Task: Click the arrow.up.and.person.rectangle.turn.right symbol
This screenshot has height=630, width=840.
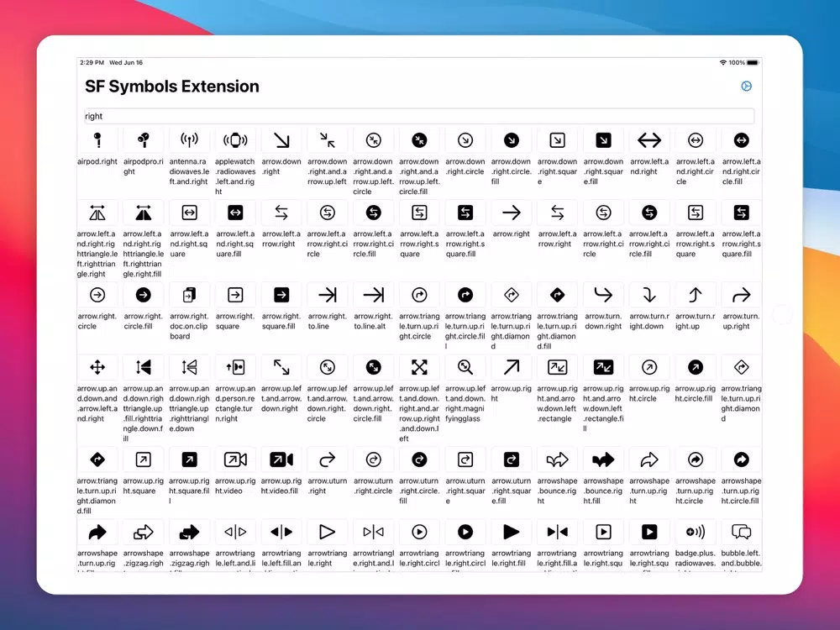Action: click(x=235, y=368)
